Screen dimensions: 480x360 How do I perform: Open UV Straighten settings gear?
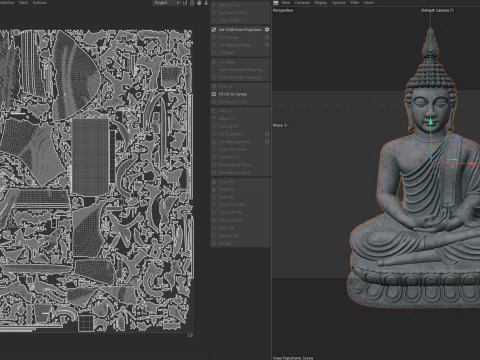(x=267, y=134)
